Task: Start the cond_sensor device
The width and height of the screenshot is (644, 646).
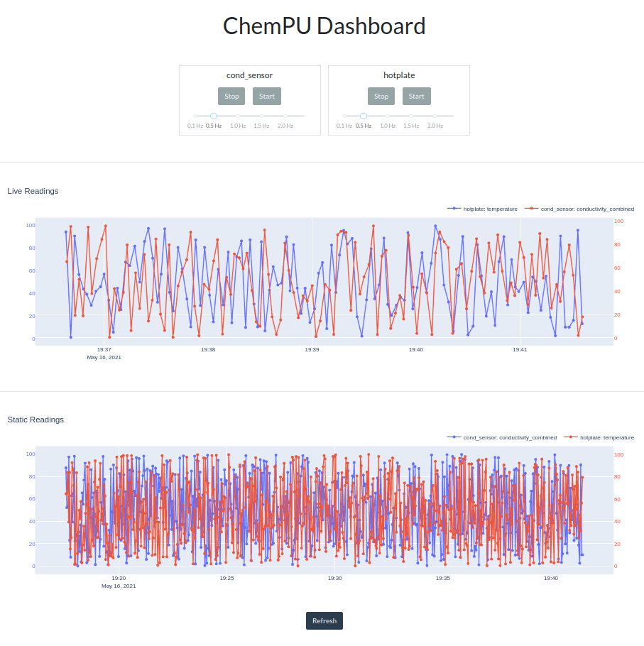Action: (x=266, y=96)
